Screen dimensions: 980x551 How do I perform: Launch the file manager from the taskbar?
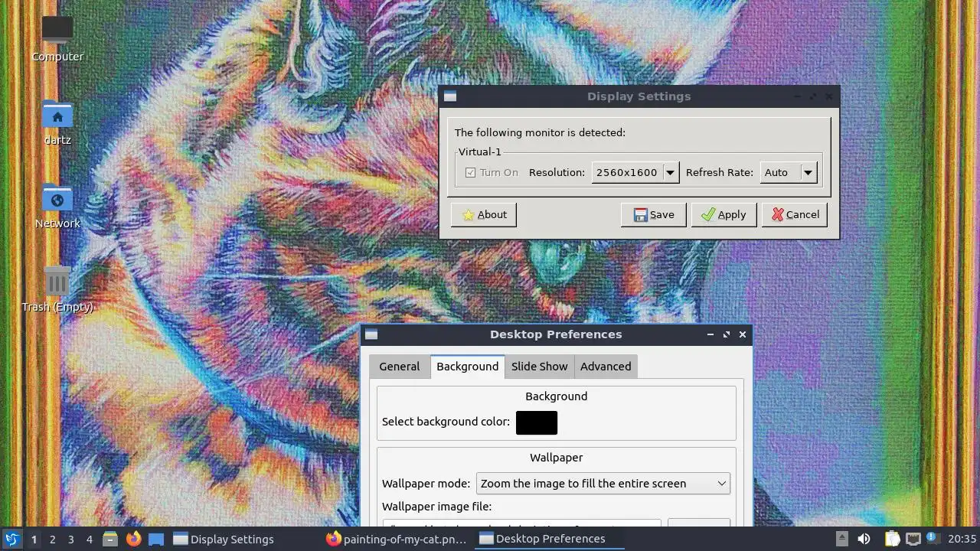coord(110,539)
